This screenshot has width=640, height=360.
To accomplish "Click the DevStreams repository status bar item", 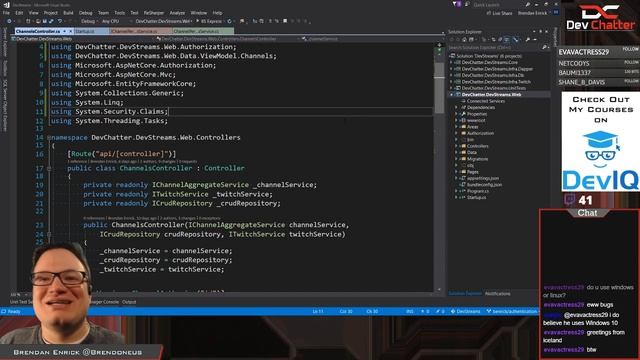I will (x=465, y=311).
